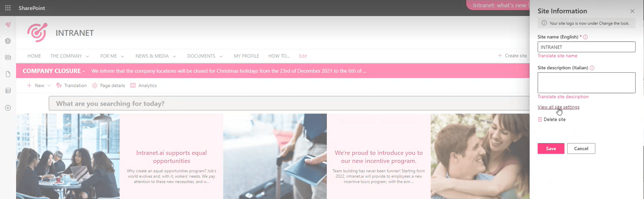Open the DOCUMENTS navigation dropdown
Image resolution: width=644 pixels, height=199 pixels.
pyautogui.click(x=221, y=56)
